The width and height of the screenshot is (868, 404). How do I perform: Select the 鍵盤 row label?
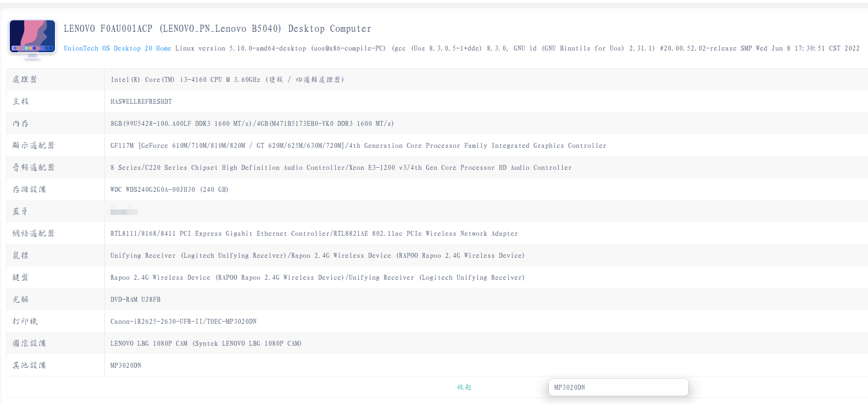[x=21, y=277]
